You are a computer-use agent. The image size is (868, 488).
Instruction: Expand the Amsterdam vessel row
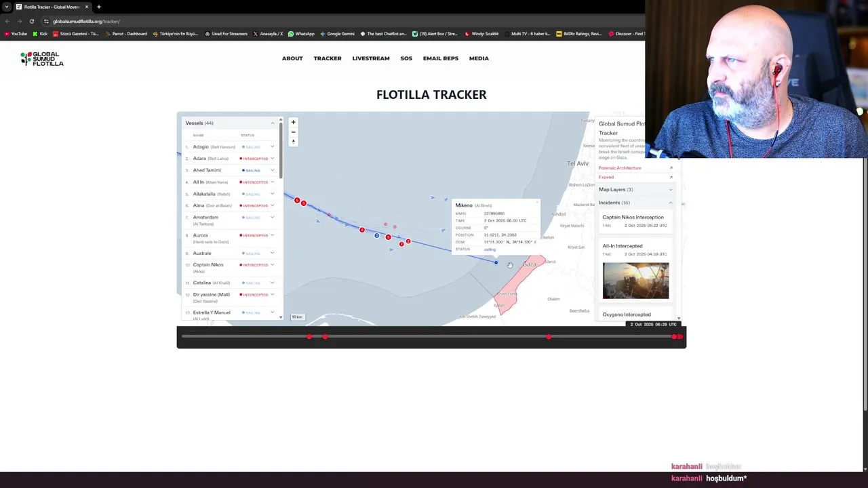point(273,218)
